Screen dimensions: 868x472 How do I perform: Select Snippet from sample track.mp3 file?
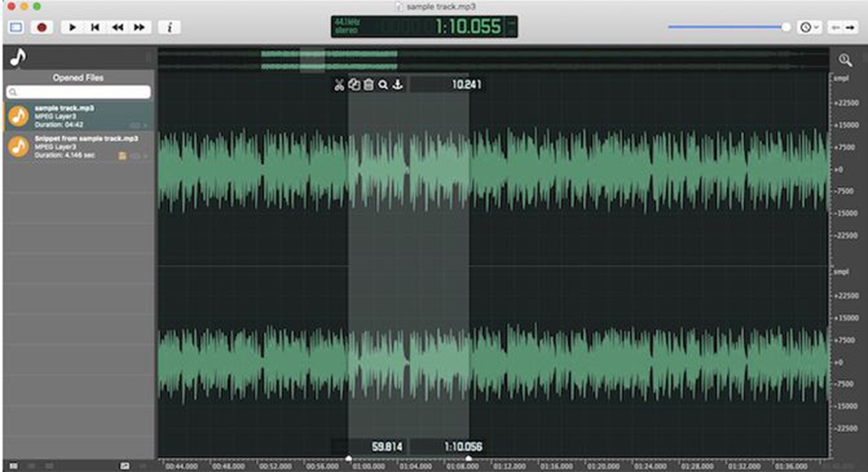coord(79,146)
